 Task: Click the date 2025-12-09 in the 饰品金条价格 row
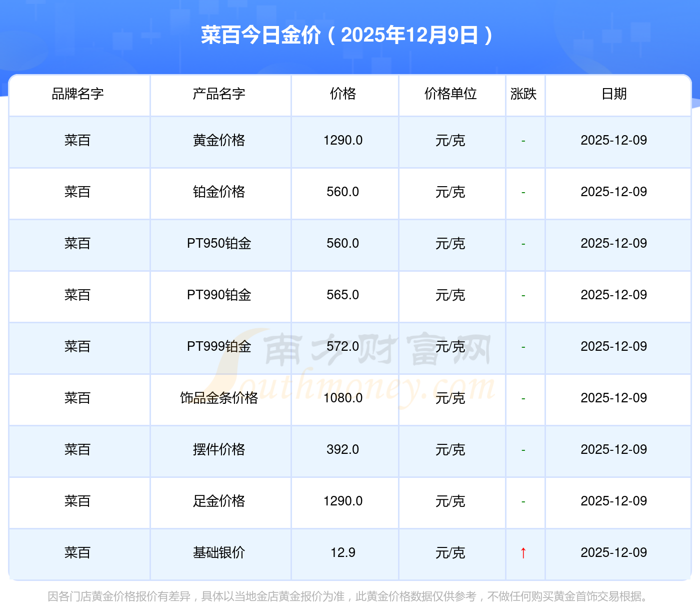click(614, 398)
